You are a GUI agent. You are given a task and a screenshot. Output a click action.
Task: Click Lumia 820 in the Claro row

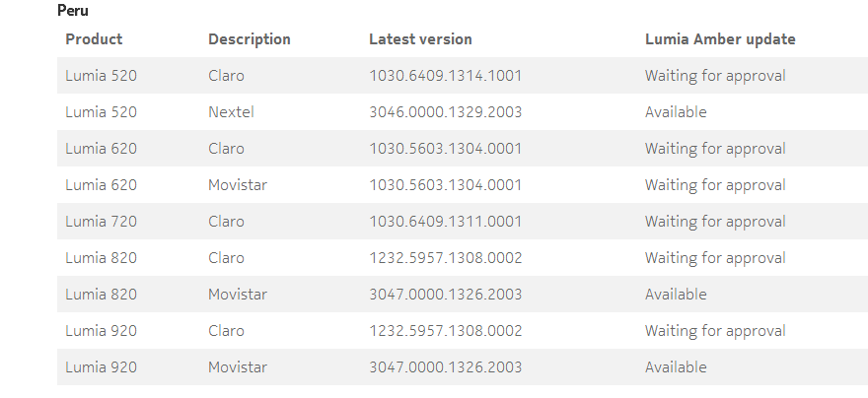[101, 258]
